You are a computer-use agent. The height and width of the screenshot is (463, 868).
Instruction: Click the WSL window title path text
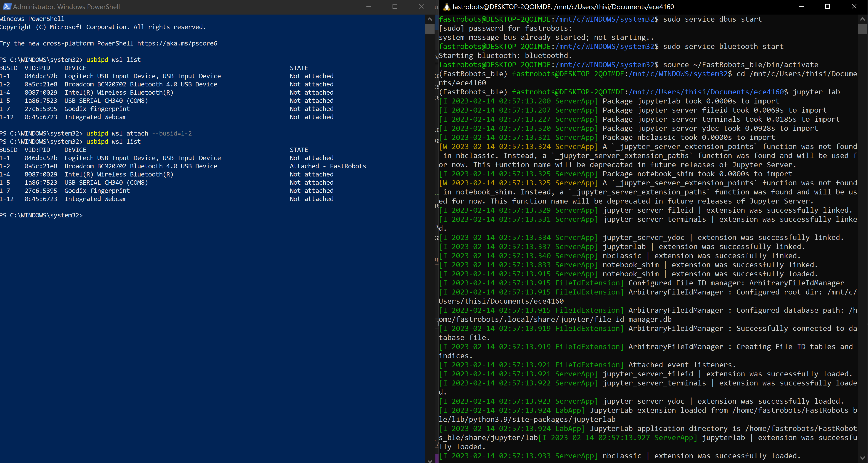(x=563, y=7)
